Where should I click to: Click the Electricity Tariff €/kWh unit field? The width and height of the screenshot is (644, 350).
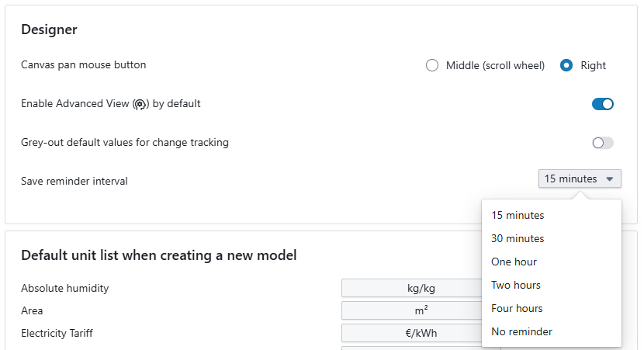pos(412,333)
